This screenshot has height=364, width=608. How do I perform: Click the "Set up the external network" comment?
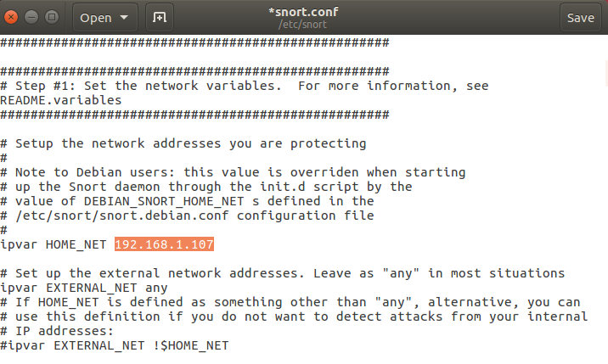click(x=127, y=273)
